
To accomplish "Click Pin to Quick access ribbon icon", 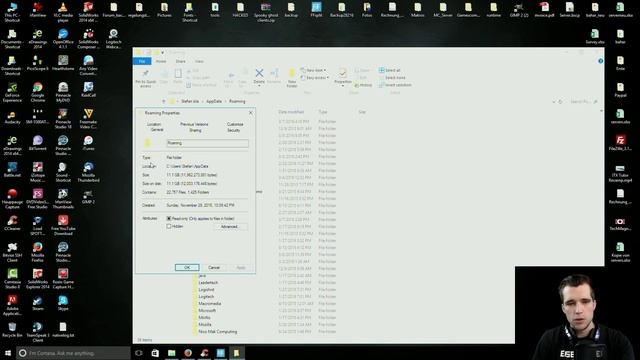I will [x=145, y=78].
